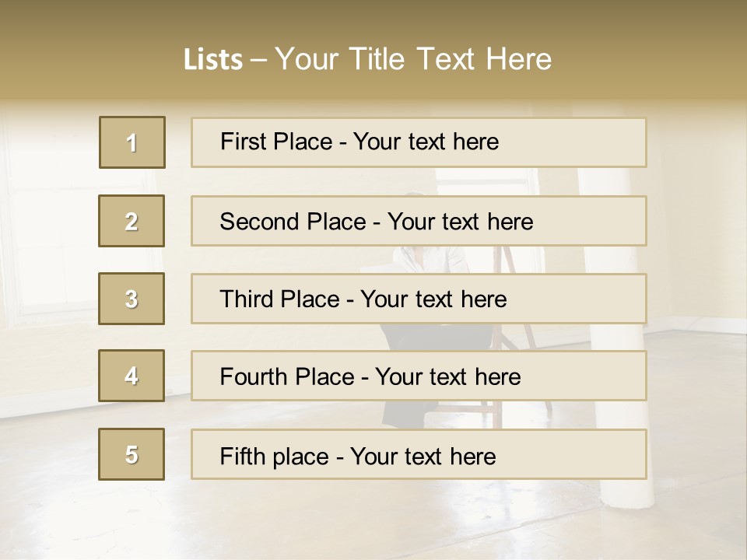Screen dimensions: 747x560
Task: Click the number 2 box
Action: [x=132, y=221]
